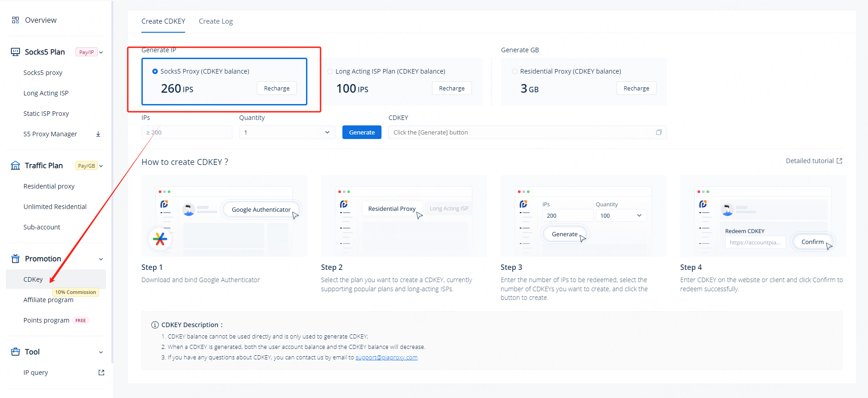868x398 pixels.
Task: Click the Tool briefcase icon
Action: (15, 352)
